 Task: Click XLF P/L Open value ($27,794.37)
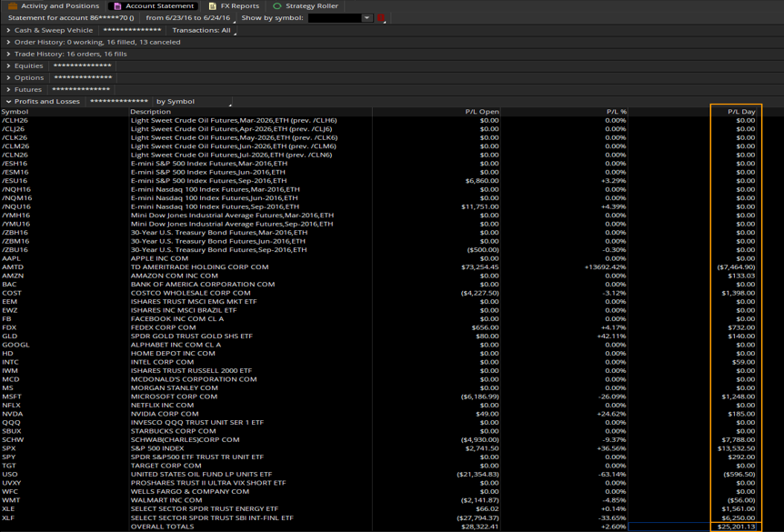(x=477, y=518)
